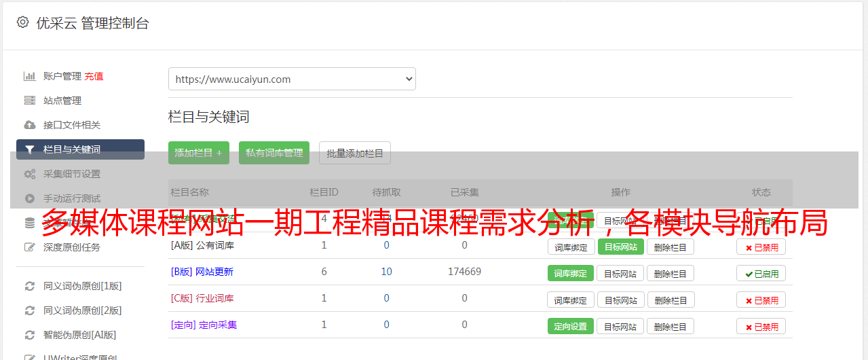Click the 栏目ID value 6
Image resolution: width=868 pixels, height=360 pixels.
coord(324,272)
